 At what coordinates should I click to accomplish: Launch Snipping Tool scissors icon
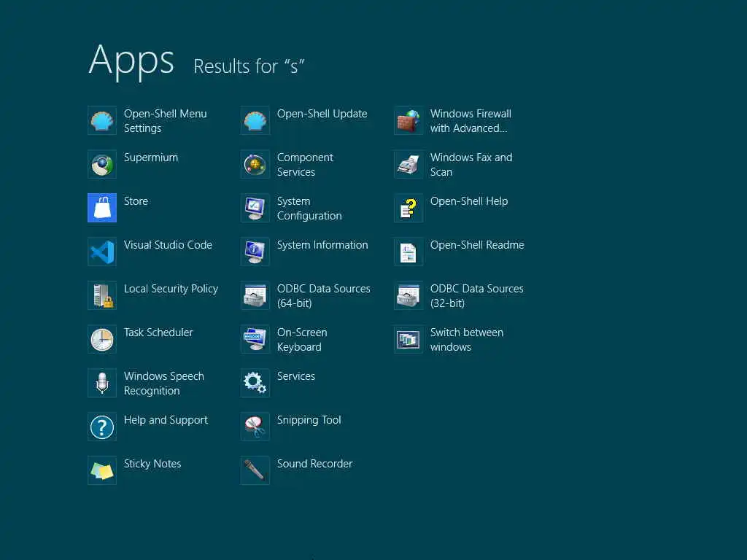click(255, 427)
